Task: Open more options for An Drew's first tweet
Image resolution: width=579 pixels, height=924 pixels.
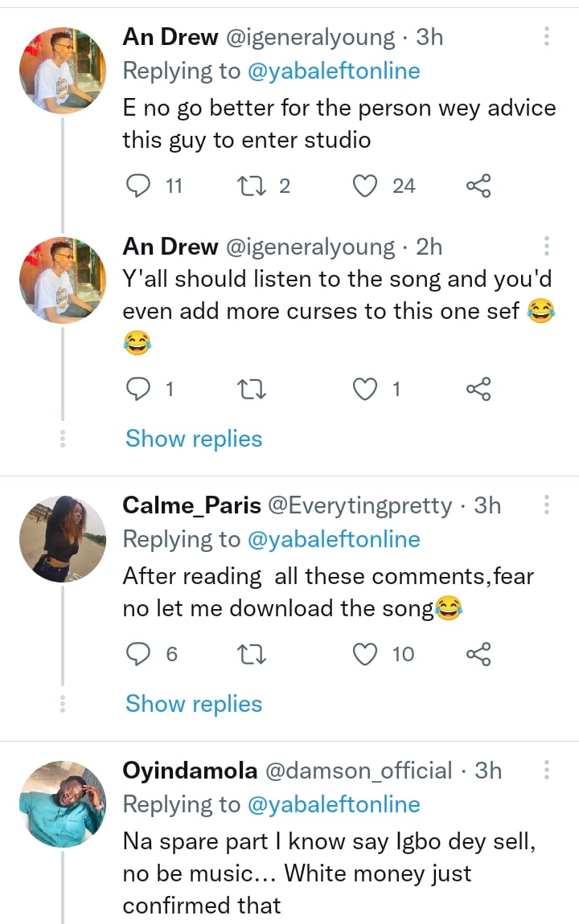Action: tap(546, 36)
